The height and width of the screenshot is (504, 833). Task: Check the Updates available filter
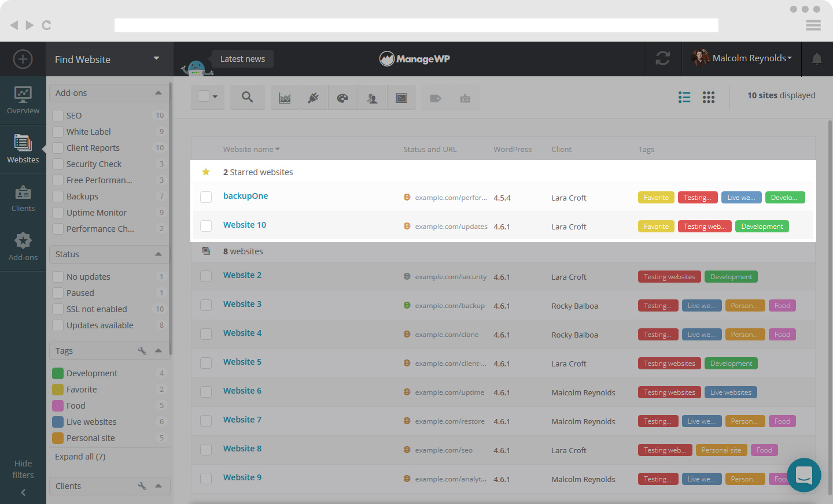tap(58, 325)
